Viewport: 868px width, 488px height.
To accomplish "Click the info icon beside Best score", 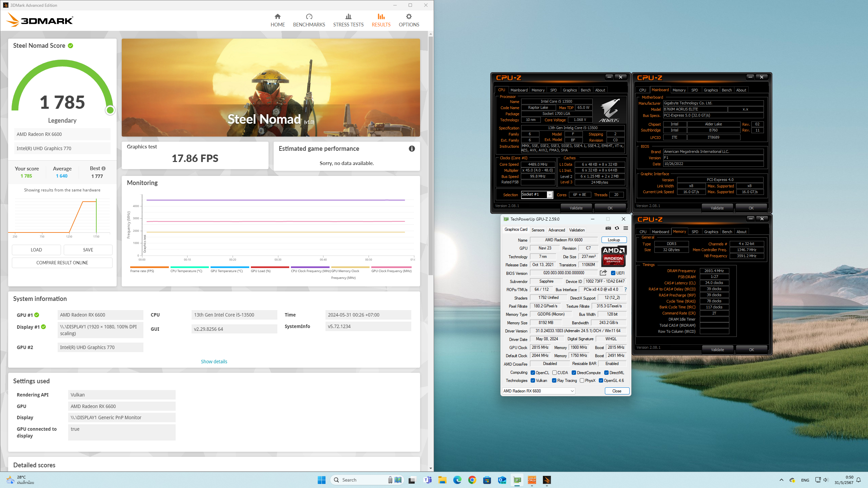I will pos(103,168).
